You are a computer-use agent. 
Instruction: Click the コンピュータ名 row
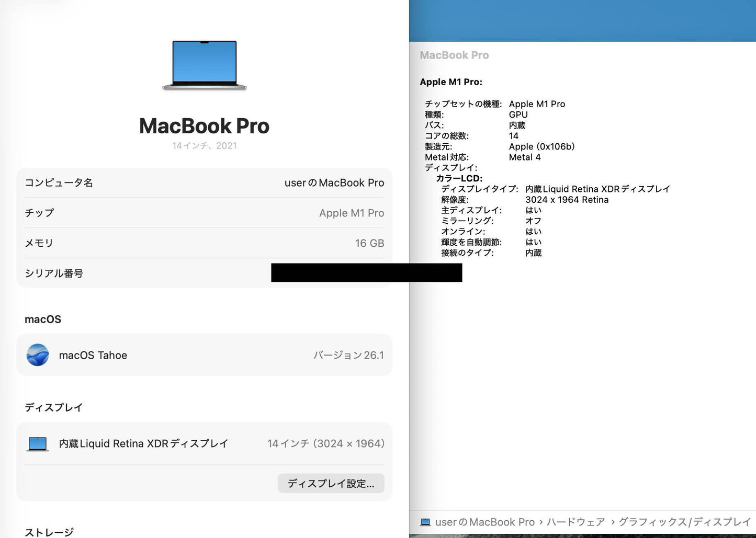coord(204,182)
